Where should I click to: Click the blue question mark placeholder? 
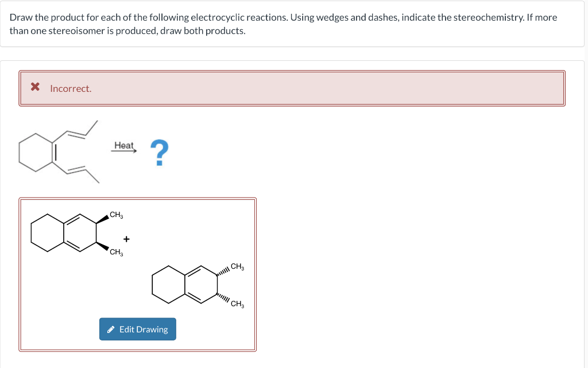(160, 152)
